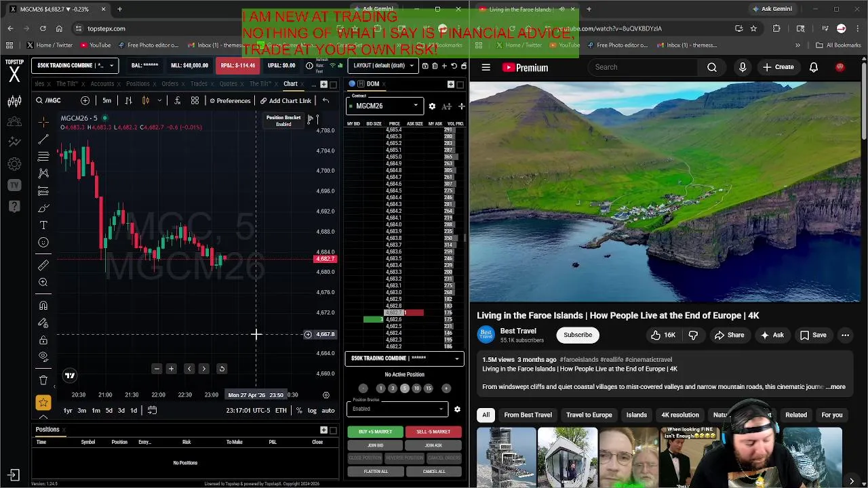868x488 pixels.
Task: Select order quantity 10
Action: coord(416,388)
